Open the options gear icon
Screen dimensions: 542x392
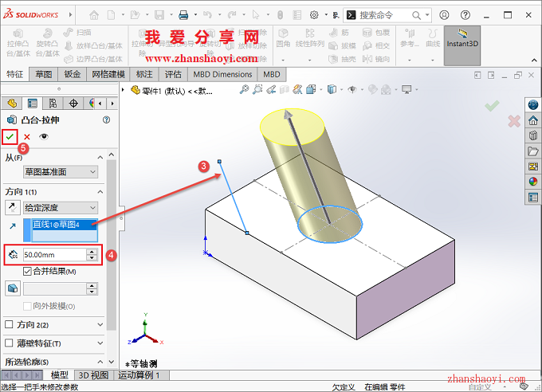(315, 14)
